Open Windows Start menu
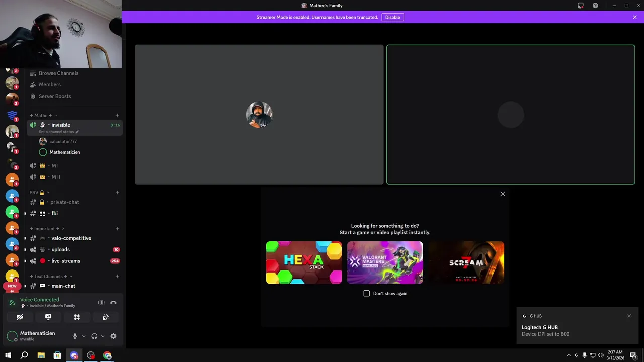The image size is (644, 362). click(8, 355)
